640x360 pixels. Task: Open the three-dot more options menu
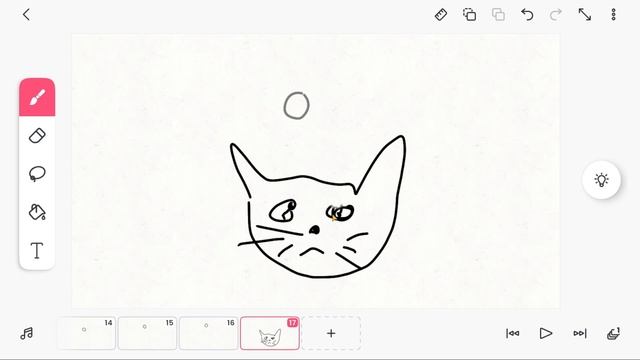[613, 15]
